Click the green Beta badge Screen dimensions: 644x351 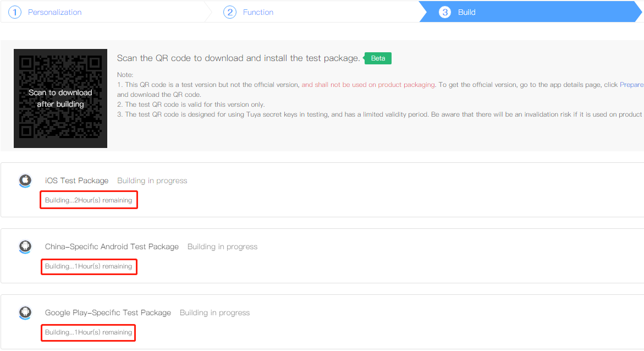coord(378,58)
